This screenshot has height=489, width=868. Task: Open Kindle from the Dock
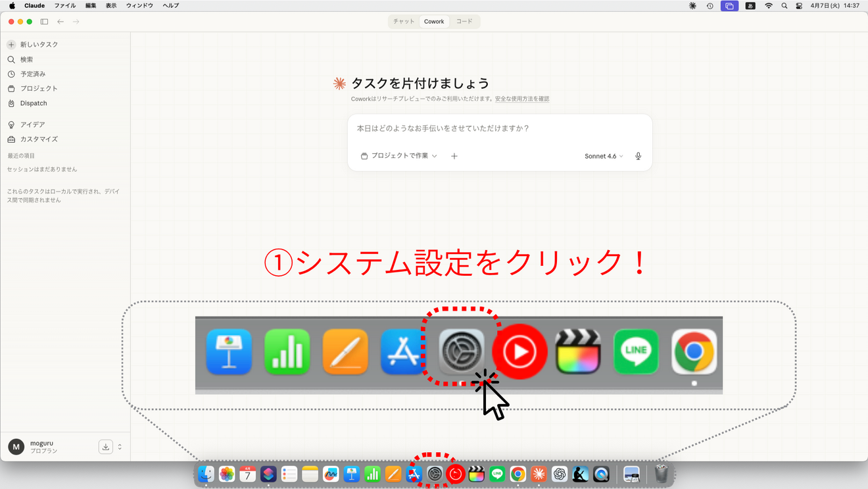point(581,474)
